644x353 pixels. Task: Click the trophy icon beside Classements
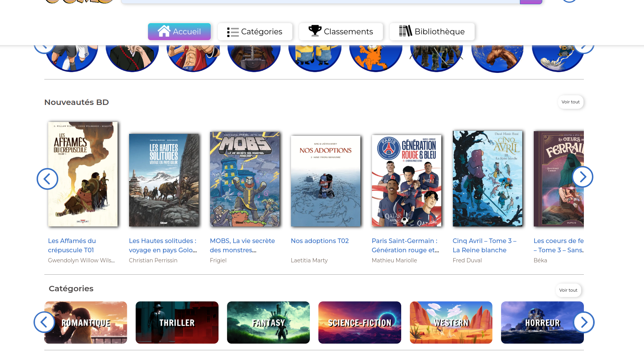pyautogui.click(x=315, y=30)
